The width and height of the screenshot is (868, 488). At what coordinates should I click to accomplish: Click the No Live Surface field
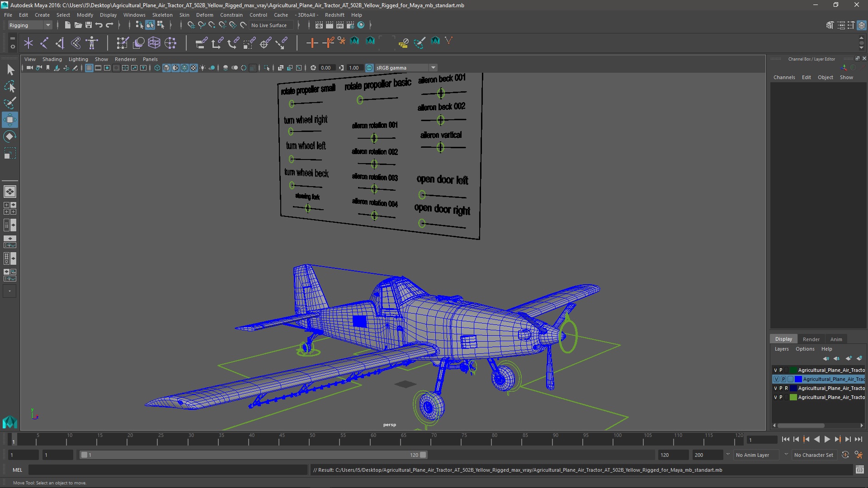point(271,25)
